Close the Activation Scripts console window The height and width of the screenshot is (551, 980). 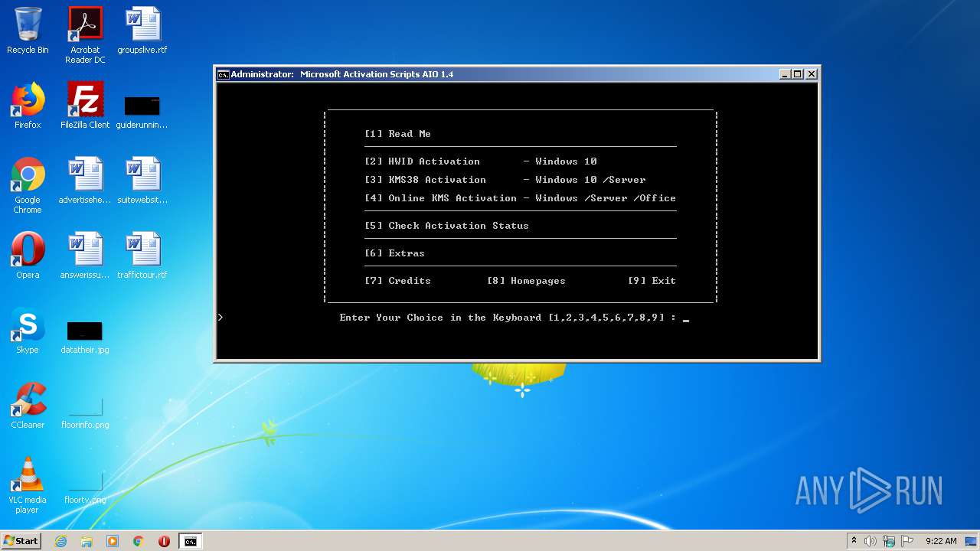pyautogui.click(x=812, y=74)
